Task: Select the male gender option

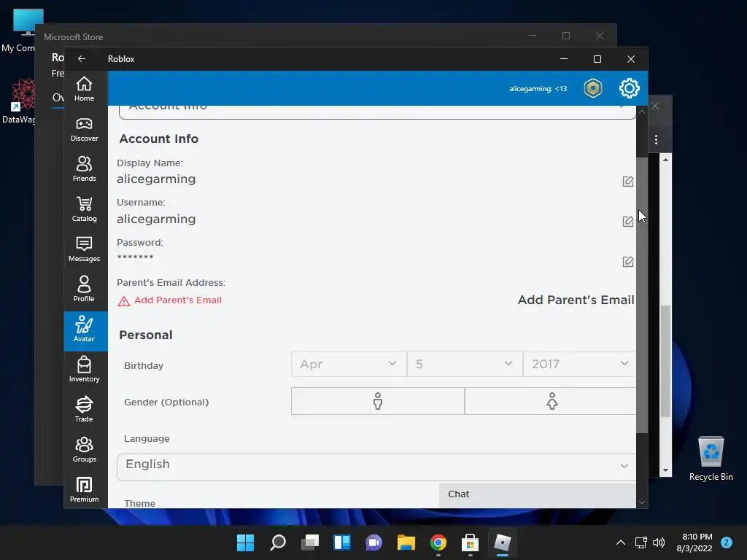Action: 378,401
